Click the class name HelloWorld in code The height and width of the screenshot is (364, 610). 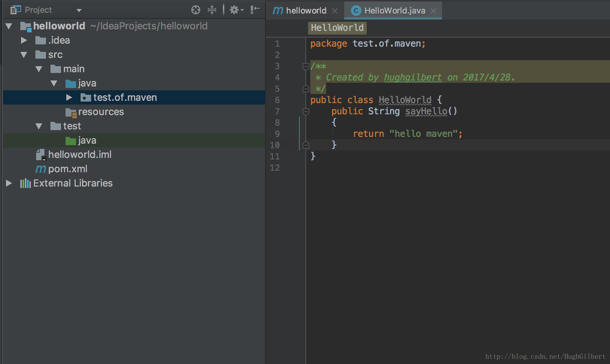[405, 100]
